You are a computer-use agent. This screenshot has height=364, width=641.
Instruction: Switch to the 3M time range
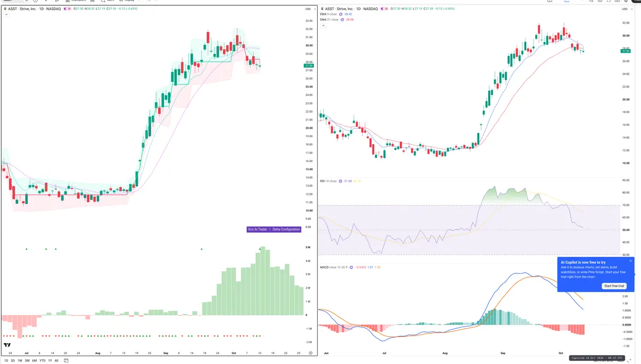pyautogui.click(x=27, y=360)
